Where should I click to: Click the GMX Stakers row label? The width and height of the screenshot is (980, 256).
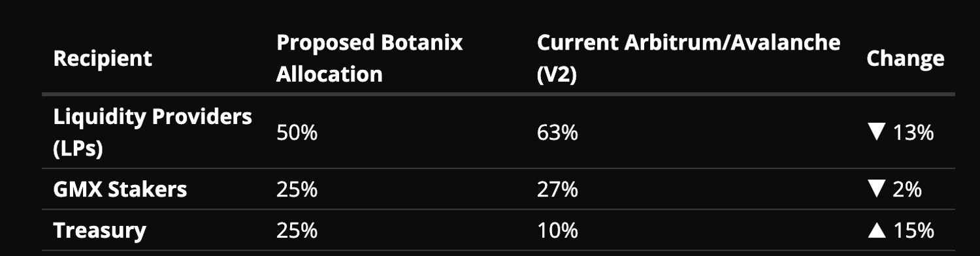point(120,189)
